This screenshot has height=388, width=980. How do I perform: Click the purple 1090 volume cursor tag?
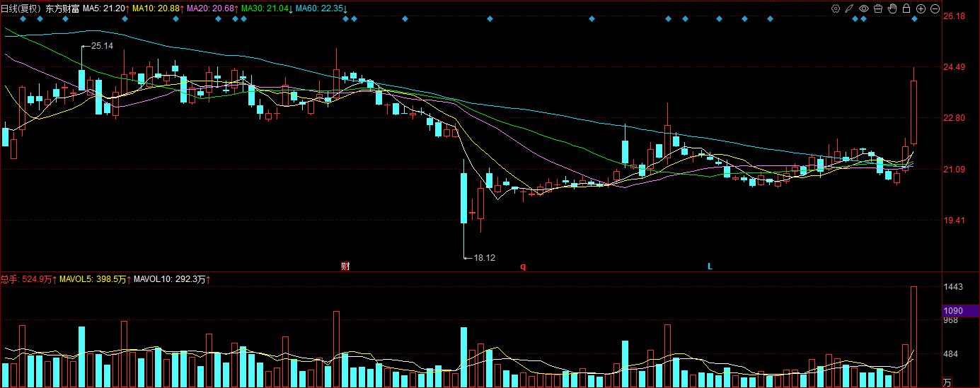click(960, 311)
